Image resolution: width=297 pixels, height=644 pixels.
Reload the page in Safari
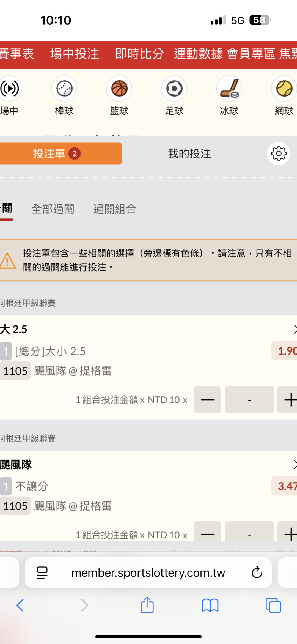coord(257,572)
